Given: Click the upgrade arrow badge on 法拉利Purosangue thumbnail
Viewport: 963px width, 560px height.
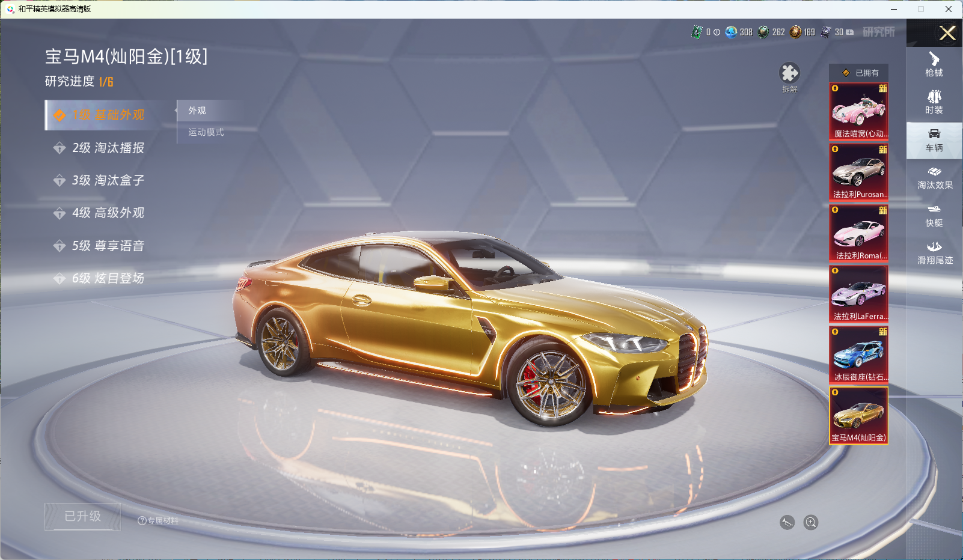Looking at the screenshot, I should pos(835,149).
